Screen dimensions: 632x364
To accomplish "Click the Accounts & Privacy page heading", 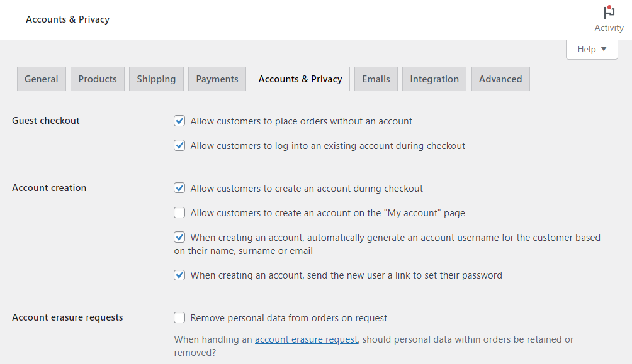I will pos(67,19).
